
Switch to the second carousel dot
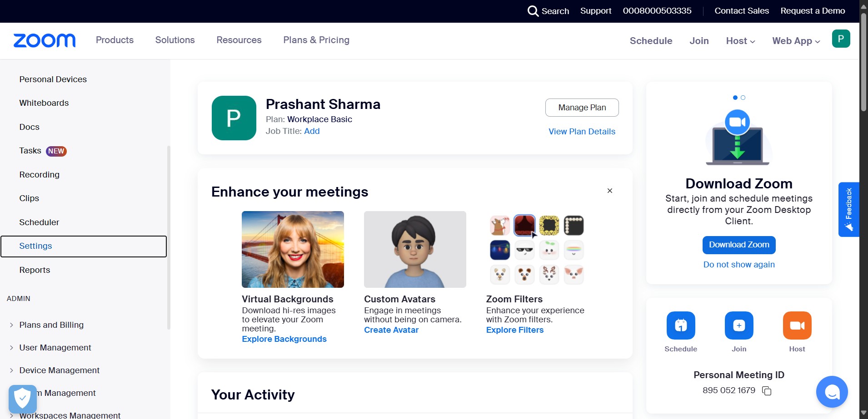(743, 98)
